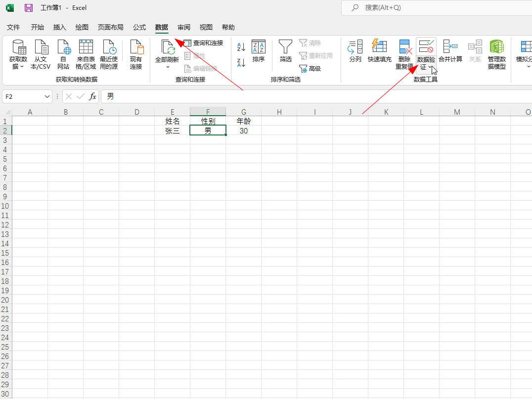Import data 从文本/CSV
The image size is (532, 399).
click(x=41, y=54)
